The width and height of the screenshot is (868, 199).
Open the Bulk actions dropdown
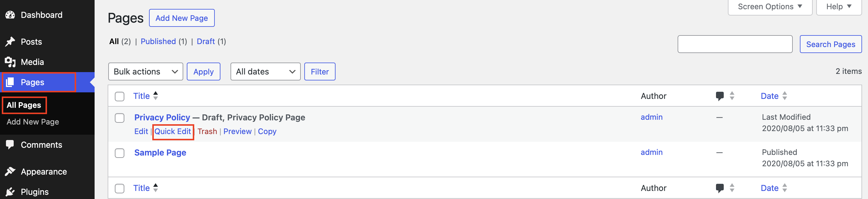(145, 71)
